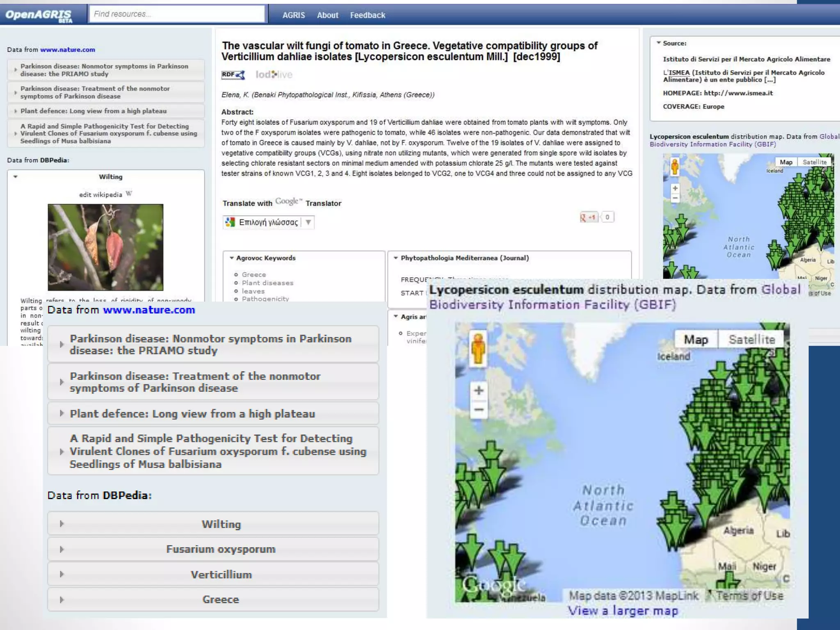Switch large map to Satellite view
The image size is (840, 630).
(751, 340)
